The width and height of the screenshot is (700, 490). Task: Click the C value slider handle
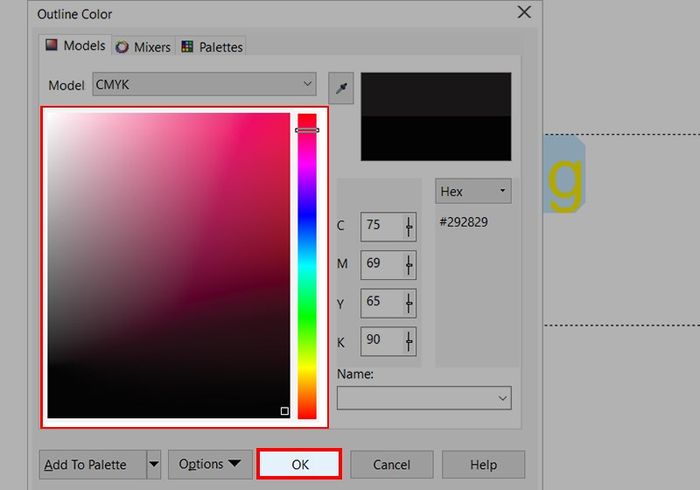click(409, 227)
